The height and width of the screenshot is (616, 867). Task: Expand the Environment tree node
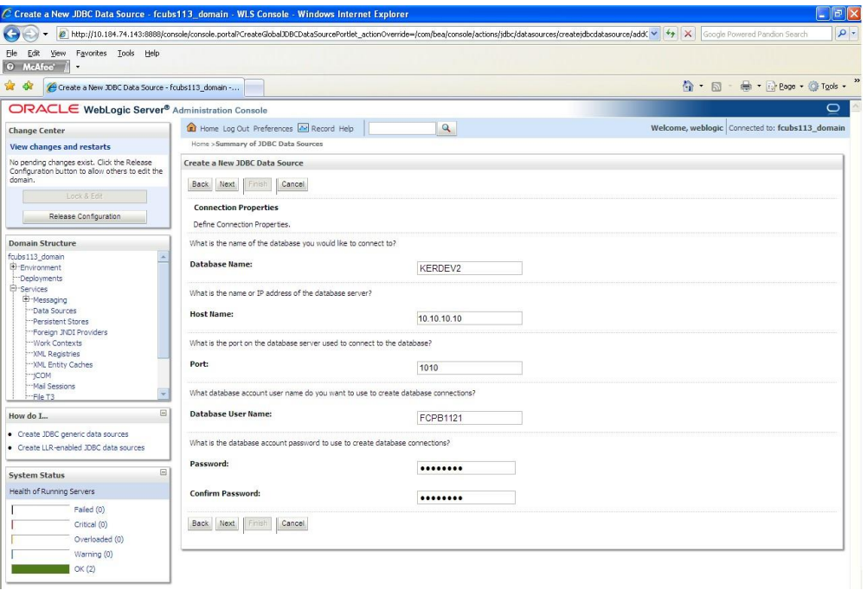coord(13,267)
